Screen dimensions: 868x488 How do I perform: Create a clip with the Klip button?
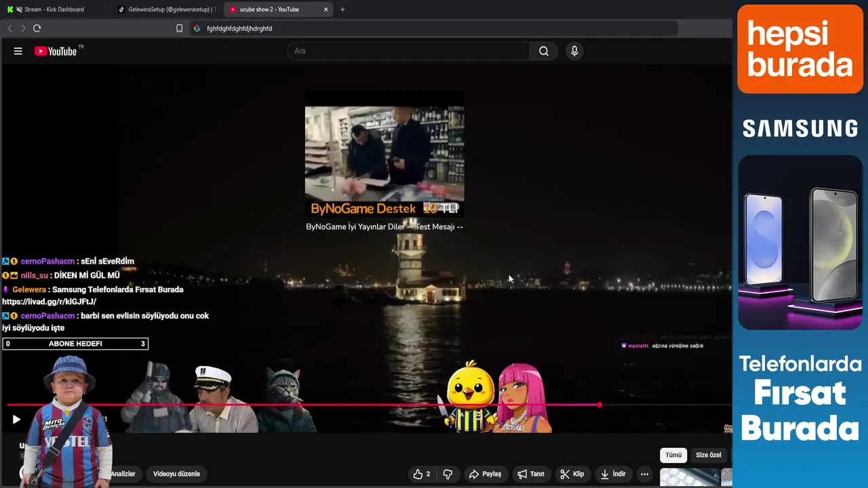point(572,474)
